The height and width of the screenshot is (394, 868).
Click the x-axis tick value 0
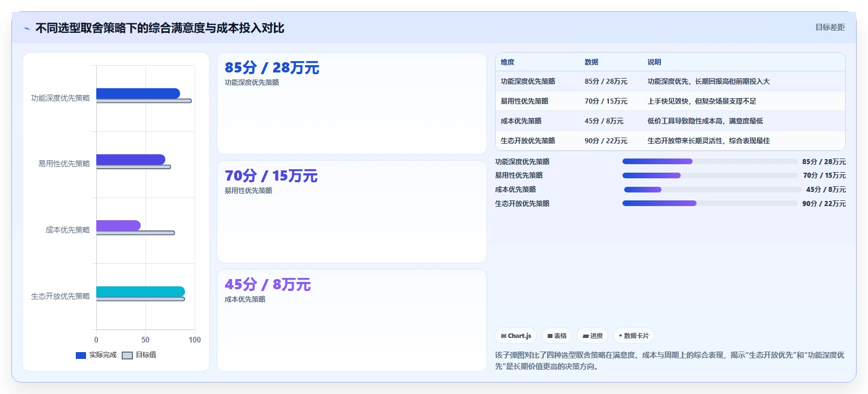point(96,340)
